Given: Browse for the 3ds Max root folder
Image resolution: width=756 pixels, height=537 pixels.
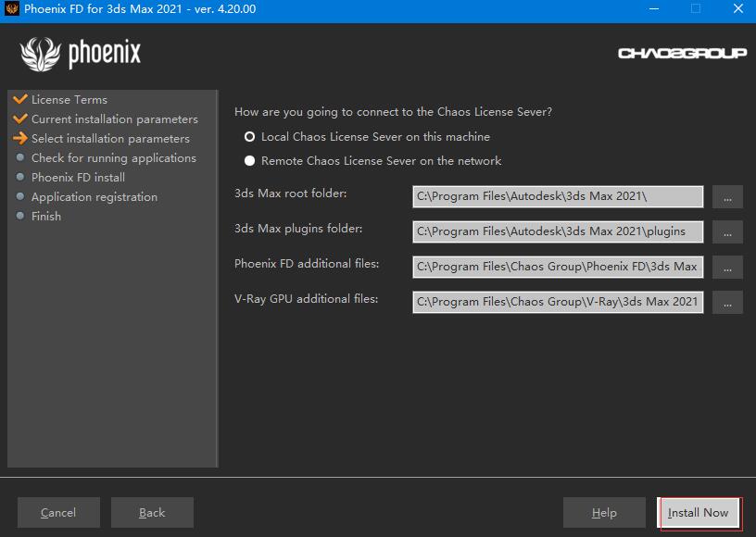Looking at the screenshot, I should coord(727,197).
